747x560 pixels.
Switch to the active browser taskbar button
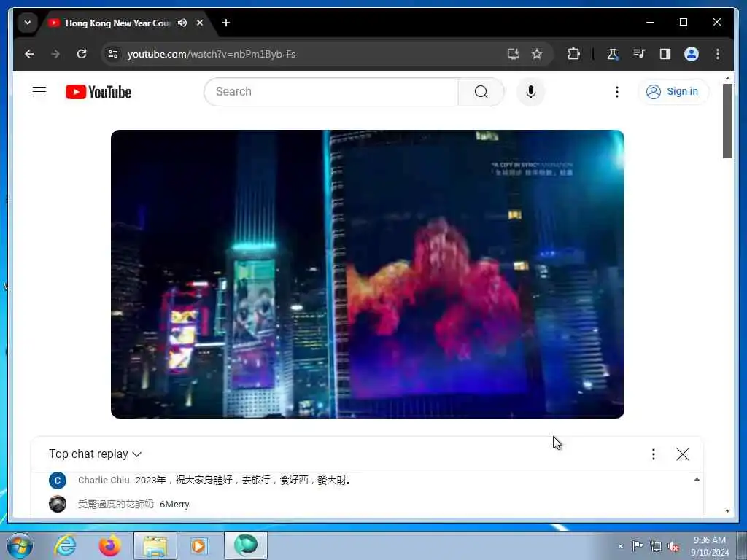tap(245, 545)
